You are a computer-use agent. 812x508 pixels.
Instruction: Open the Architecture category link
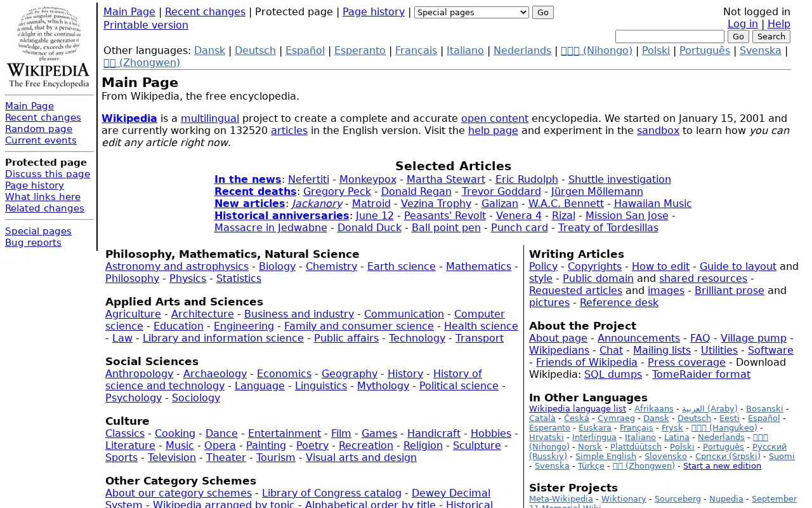[202, 314]
